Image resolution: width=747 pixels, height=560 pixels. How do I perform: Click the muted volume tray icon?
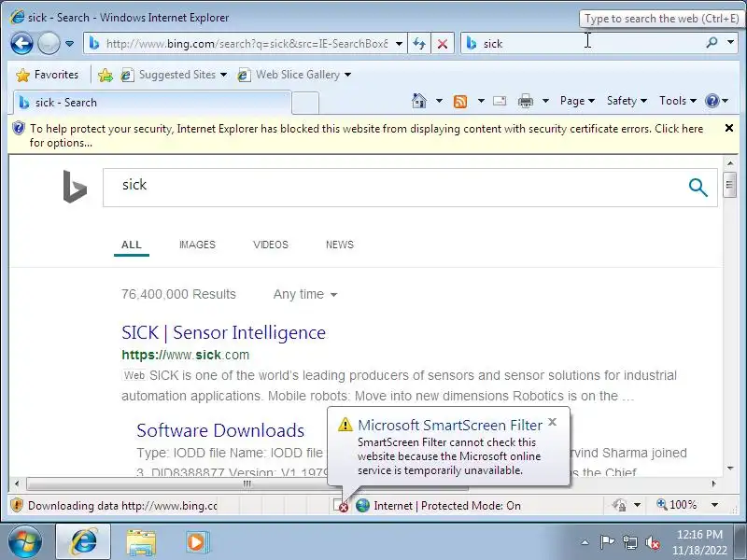pyautogui.click(x=653, y=542)
